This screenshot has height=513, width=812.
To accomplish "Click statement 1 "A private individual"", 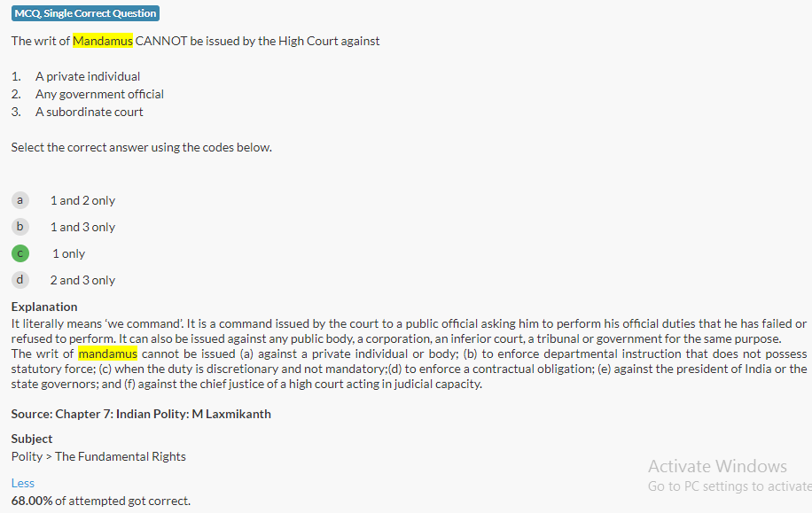I will [88, 76].
